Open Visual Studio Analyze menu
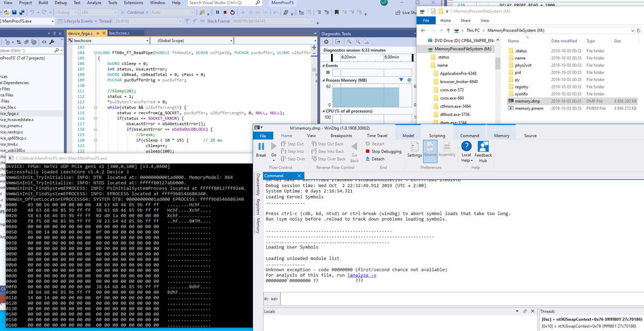 94,3
